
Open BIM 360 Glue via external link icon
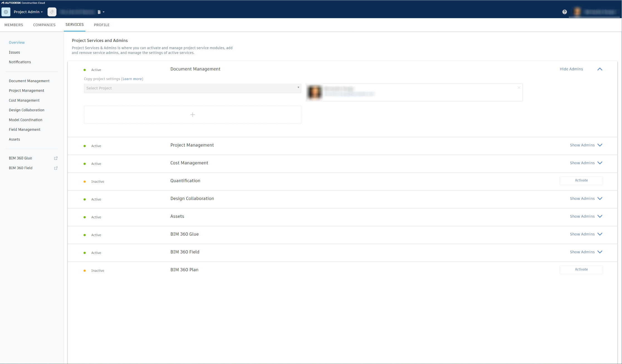pyautogui.click(x=56, y=158)
